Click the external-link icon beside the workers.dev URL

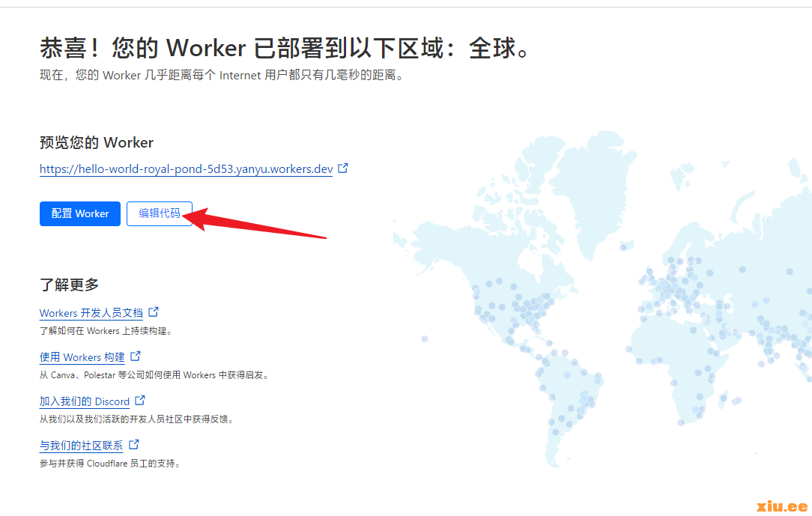(x=343, y=169)
